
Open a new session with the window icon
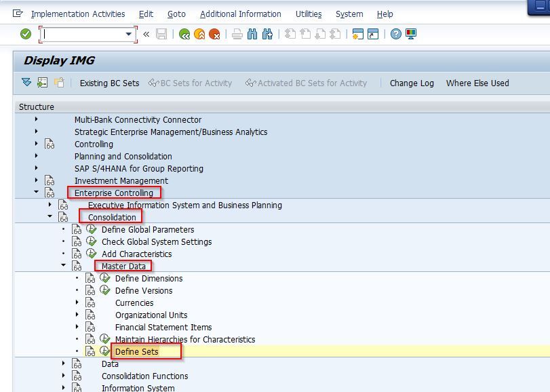point(358,34)
